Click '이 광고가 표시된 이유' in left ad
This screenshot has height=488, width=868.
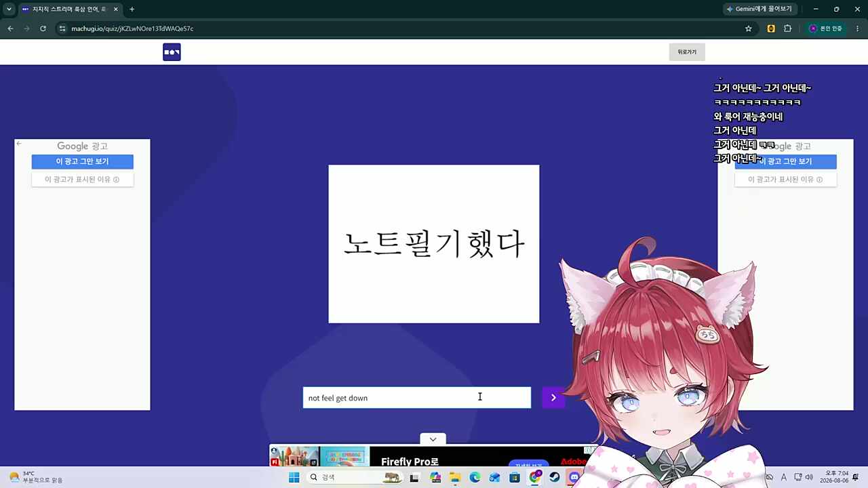pyautogui.click(x=82, y=180)
